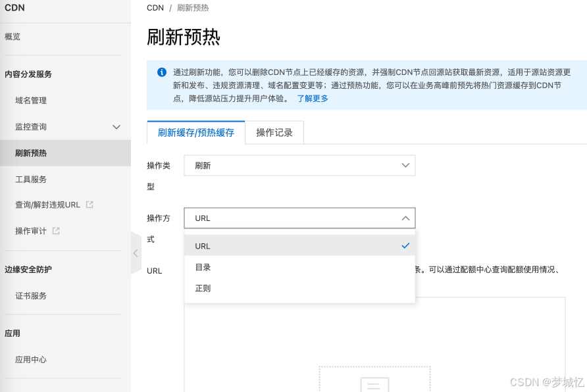Image resolution: width=587 pixels, height=392 pixels.
Task: Collapse the sidebar using the left chevron handle
Action: (x=136, y=253)
